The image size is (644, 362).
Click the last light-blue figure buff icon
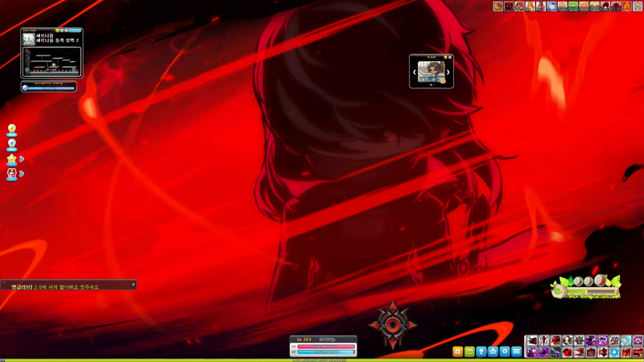click(638, 6)
